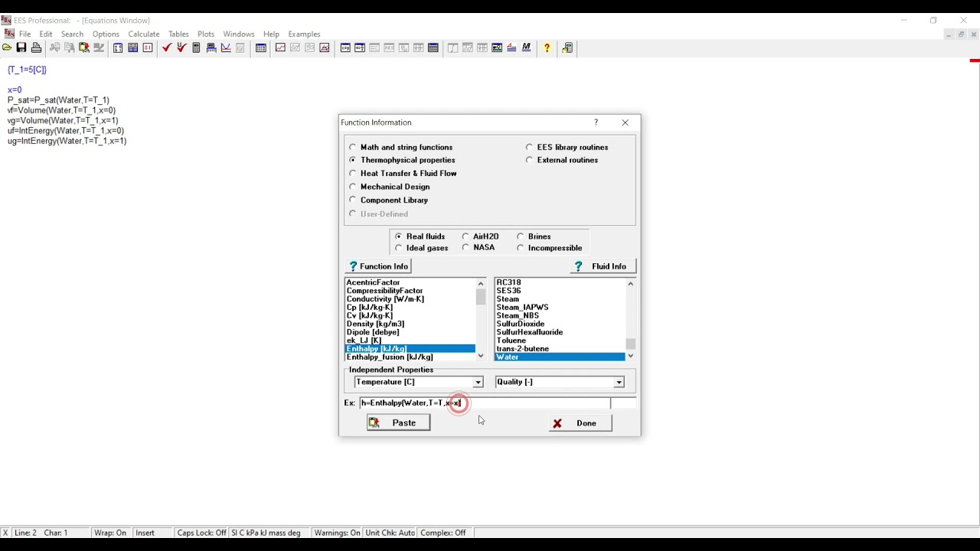Click the Check Units icon
980x551 pixels.
[x=181, y=47]
